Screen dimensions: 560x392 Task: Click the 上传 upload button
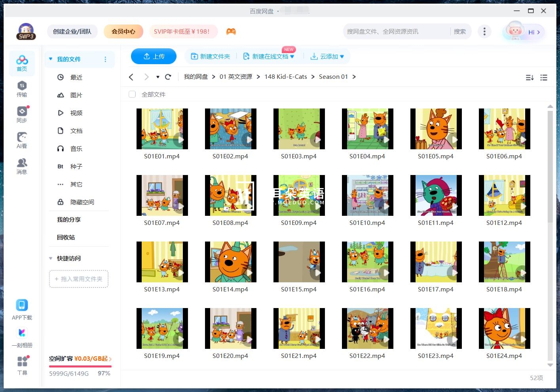154,56
